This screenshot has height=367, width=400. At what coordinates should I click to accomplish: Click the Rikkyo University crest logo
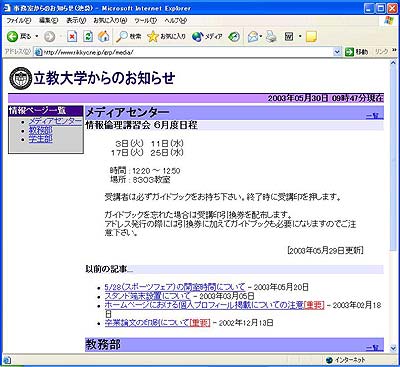click(x=20, y=78)
